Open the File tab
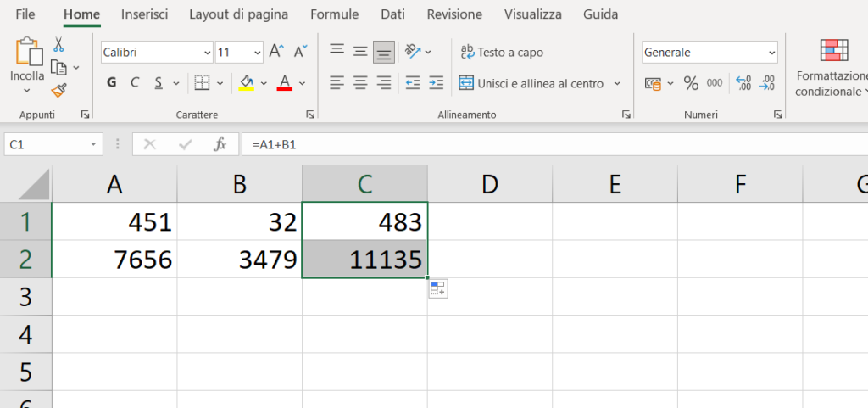868x408 pixels. point(25,14)
